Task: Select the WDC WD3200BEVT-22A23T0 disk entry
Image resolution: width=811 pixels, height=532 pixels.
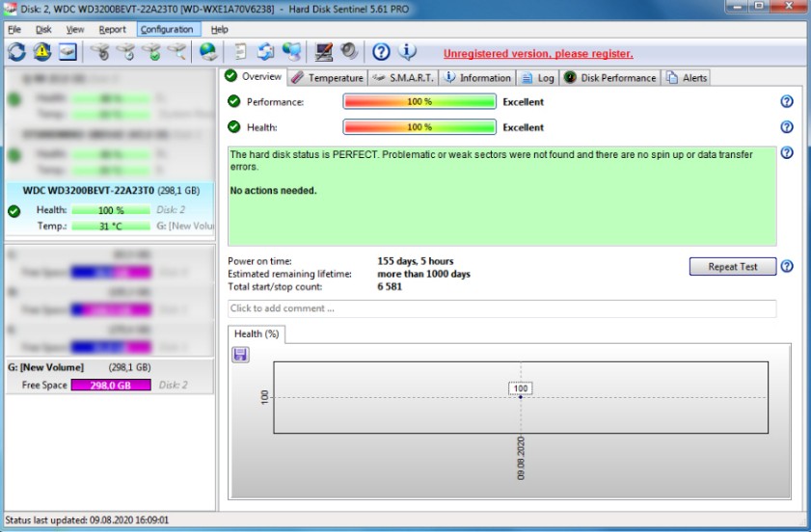Action: pos(110,210)
